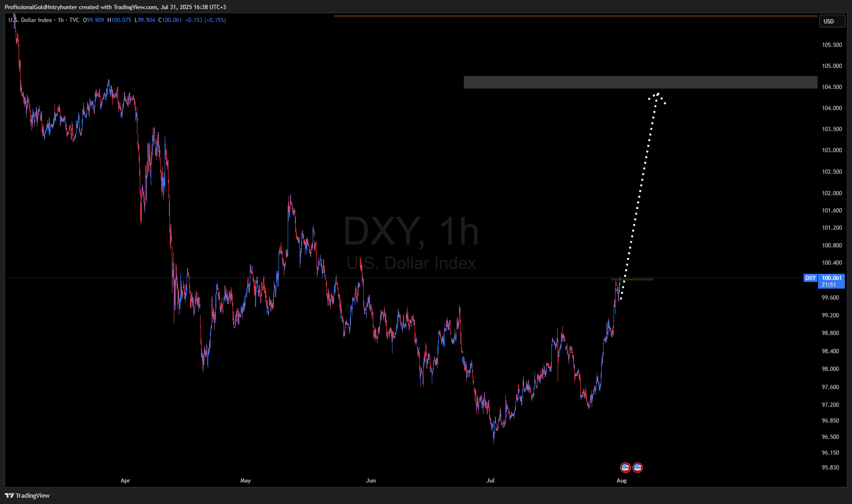Click the 95.830 price axis label
The image size is (852, 504).
coord(830,468)
